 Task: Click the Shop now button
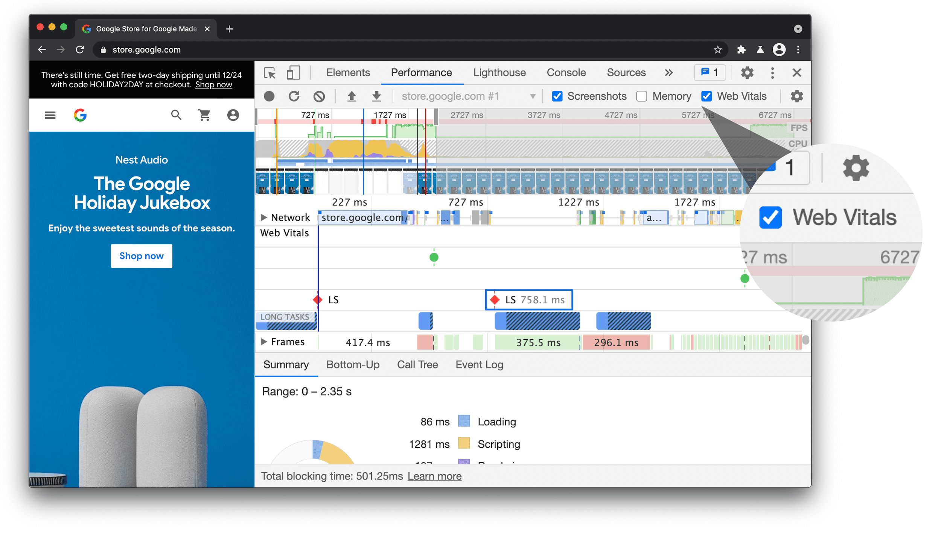click(x=142, y=256)
